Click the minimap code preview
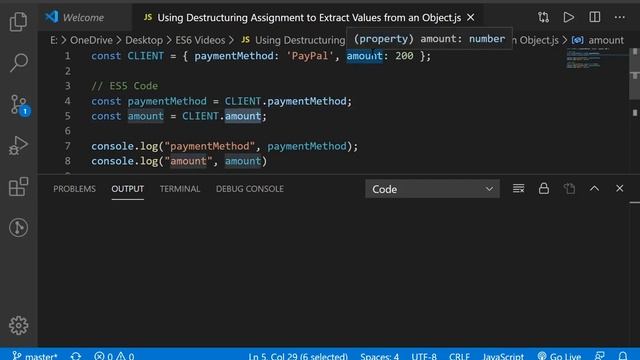 584,59
